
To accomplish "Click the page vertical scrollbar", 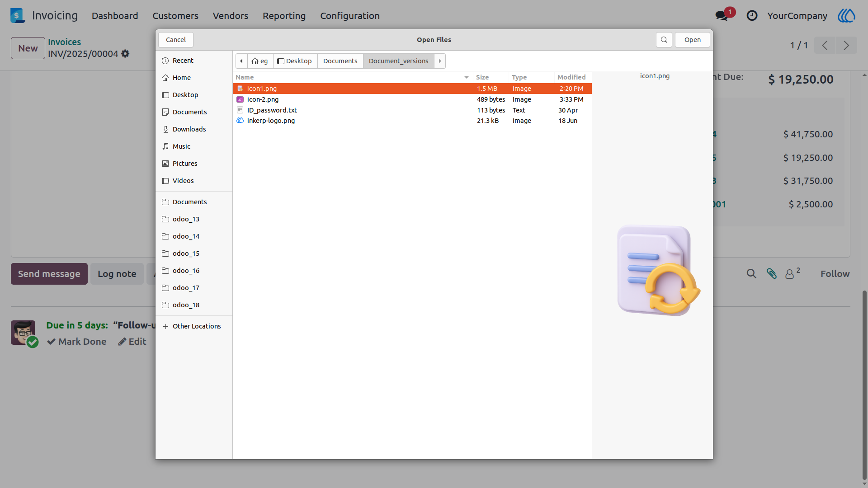I will (864, 384).
